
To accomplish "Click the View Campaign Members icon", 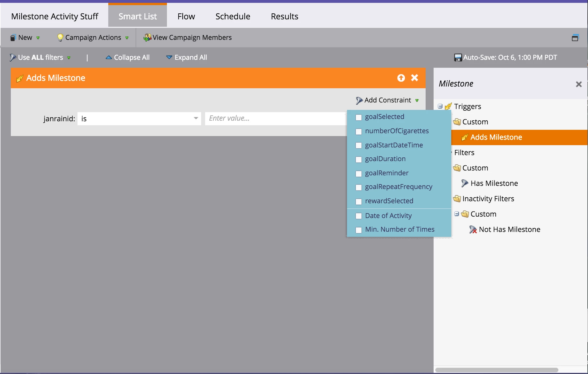I will pyautogui.click(x=147, y=38).
